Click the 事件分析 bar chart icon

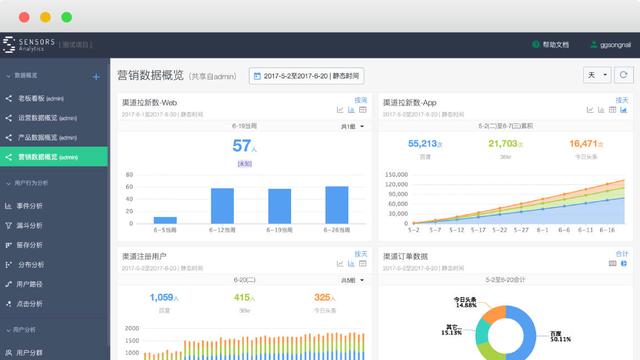[x=8, y=206]
